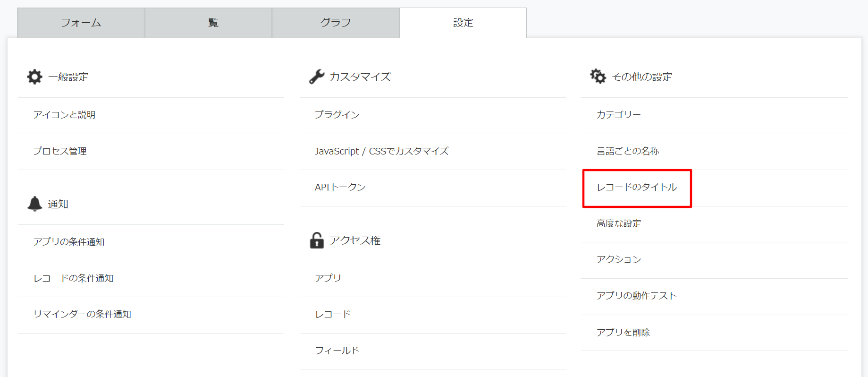The height and width of the screenshot is (377, 868).
Task: Go to プラグイン settings
Action: [x=337, y=115]
